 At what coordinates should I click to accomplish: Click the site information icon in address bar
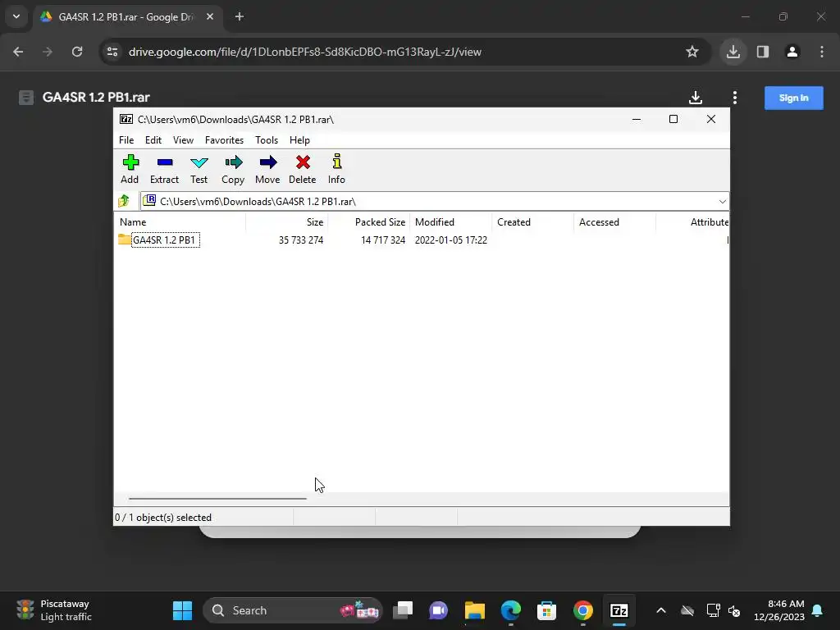(112, 52)
